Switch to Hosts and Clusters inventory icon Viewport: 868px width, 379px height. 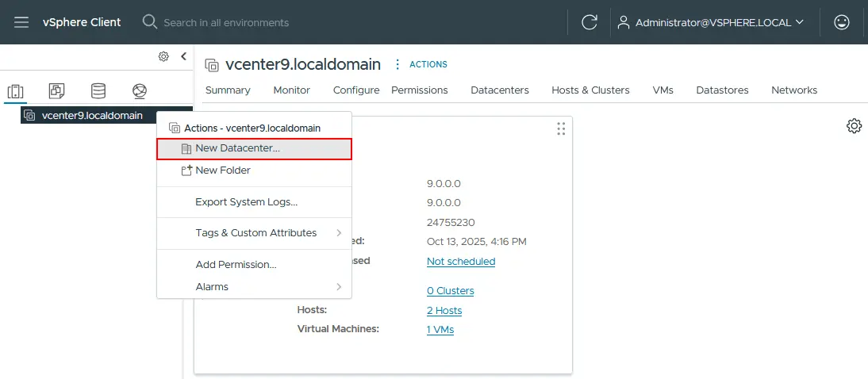coord(16,91)
